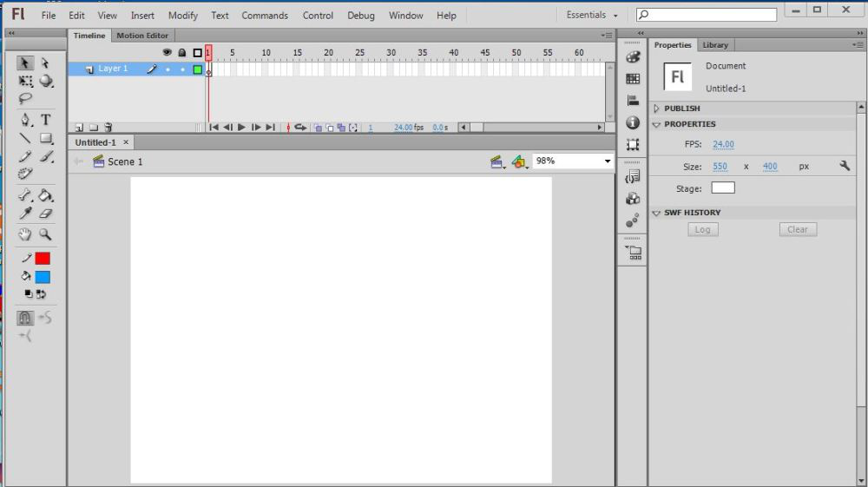Viewport: 868px width, 487px height.
Task: Open the Properties panel options menu
Action: point(858,45)
